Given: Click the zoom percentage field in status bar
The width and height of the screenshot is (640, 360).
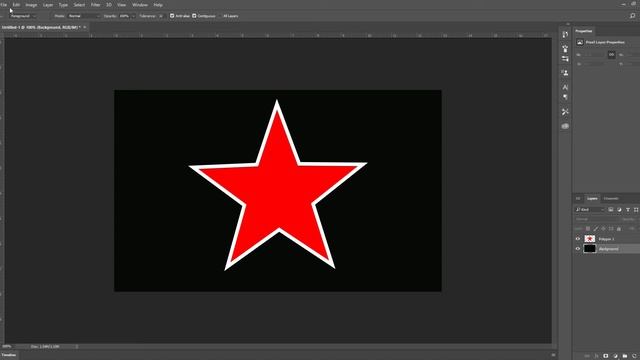Looking at the screenshot, I should (x=7, y=347).
